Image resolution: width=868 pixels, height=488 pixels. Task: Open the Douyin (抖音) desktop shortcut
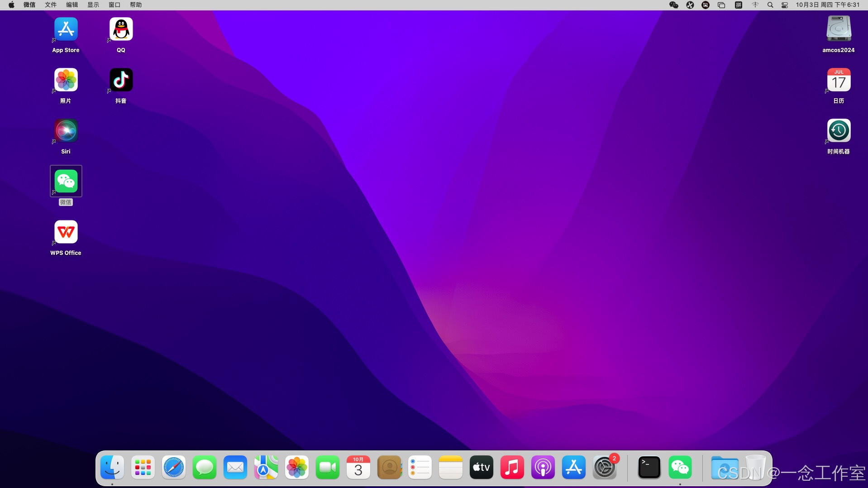click(x=121, y=80)
